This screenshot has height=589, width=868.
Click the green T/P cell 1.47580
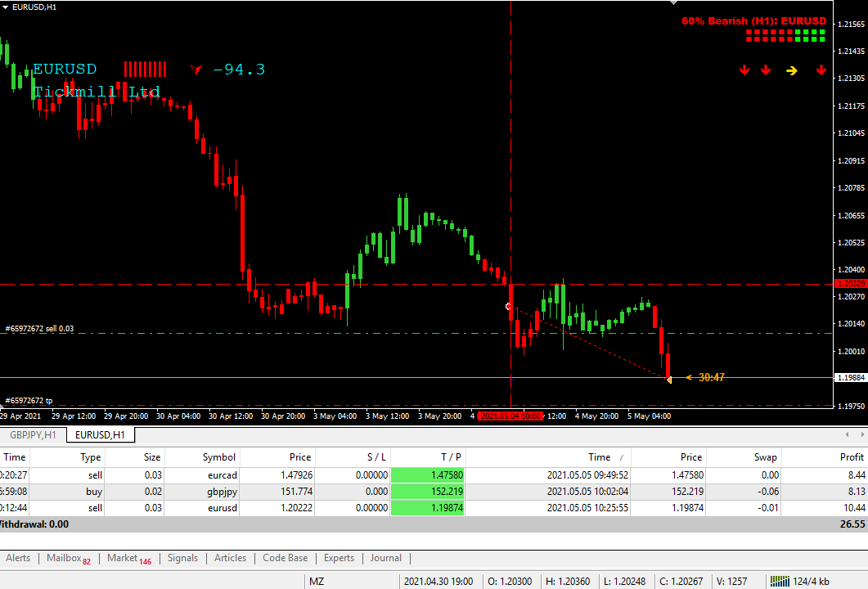pos(428,475)
